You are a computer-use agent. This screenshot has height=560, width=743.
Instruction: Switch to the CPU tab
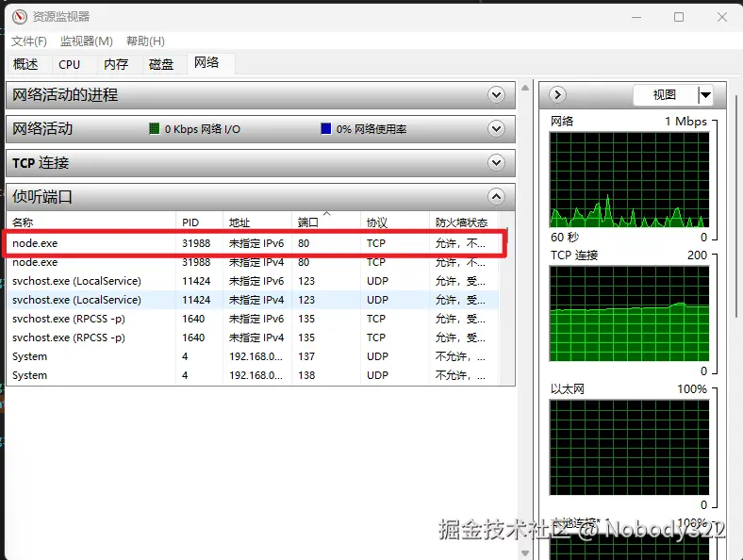coord(69,64)
